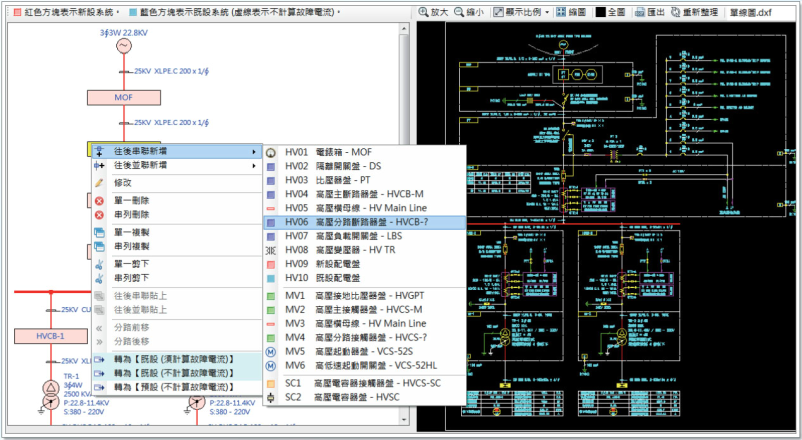802x440 pixels.
Task: Choose 轉為【既設 (不計算故障電流)】 entry
Action: coord(177,373)
